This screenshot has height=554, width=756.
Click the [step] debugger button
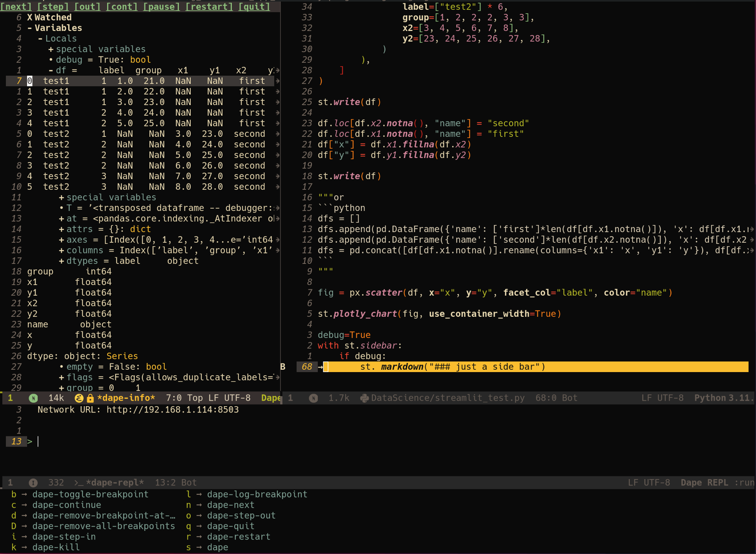pos(53,7)
